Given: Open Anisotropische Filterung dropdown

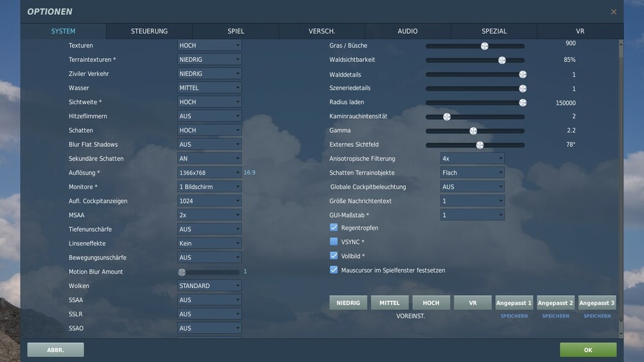Looking at the screenshot, I should click(472, 158).
